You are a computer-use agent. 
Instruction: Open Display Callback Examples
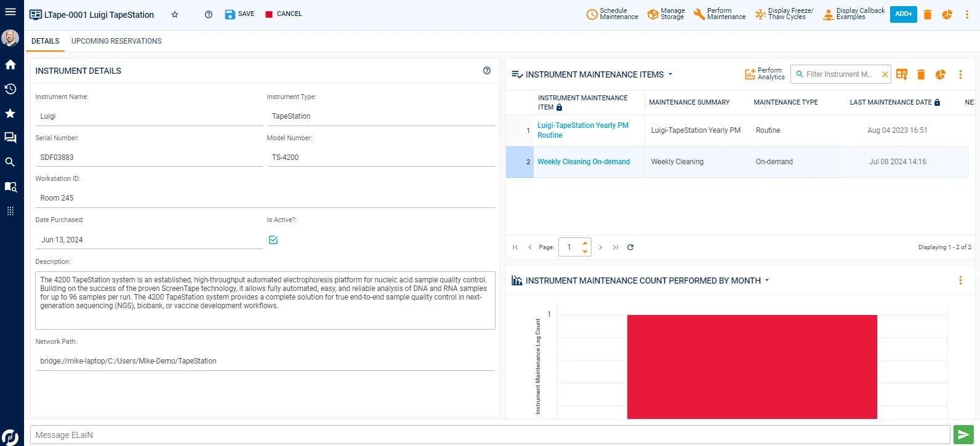(x=854, y=14)
